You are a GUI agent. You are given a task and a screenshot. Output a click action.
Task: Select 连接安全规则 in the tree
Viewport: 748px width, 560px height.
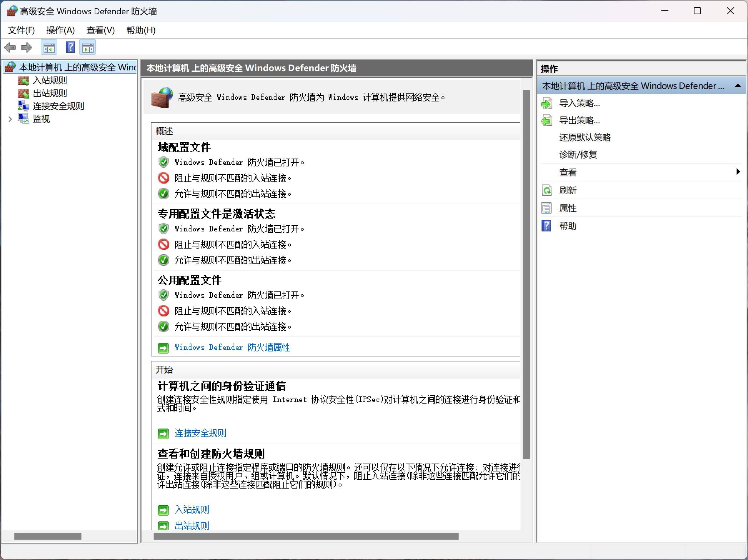click(x=58, y=106)
